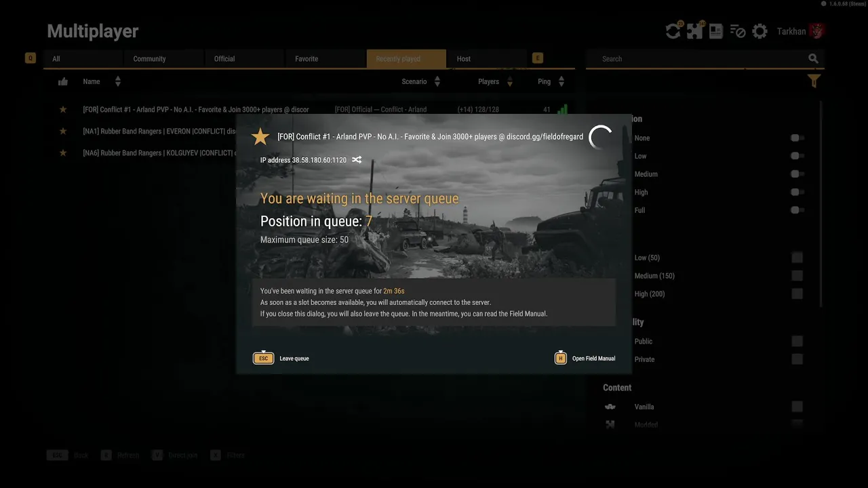868x488 pixels.
Task: Toggle the None population filter switch
Action: tap(797, 138)
